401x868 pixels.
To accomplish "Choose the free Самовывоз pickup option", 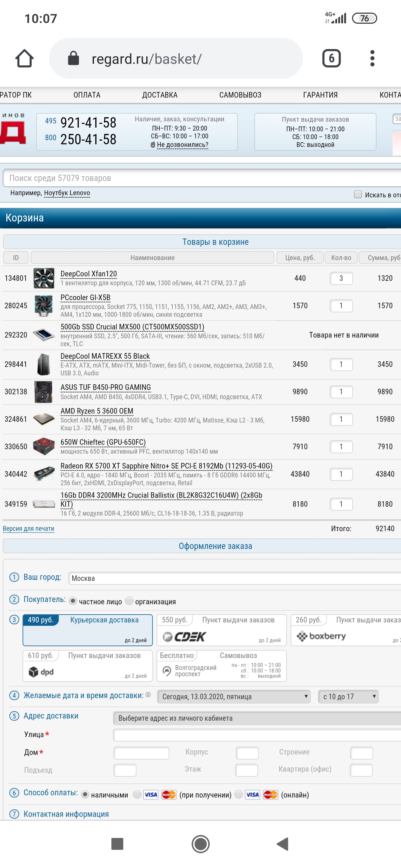I will (x=222, y=666).
